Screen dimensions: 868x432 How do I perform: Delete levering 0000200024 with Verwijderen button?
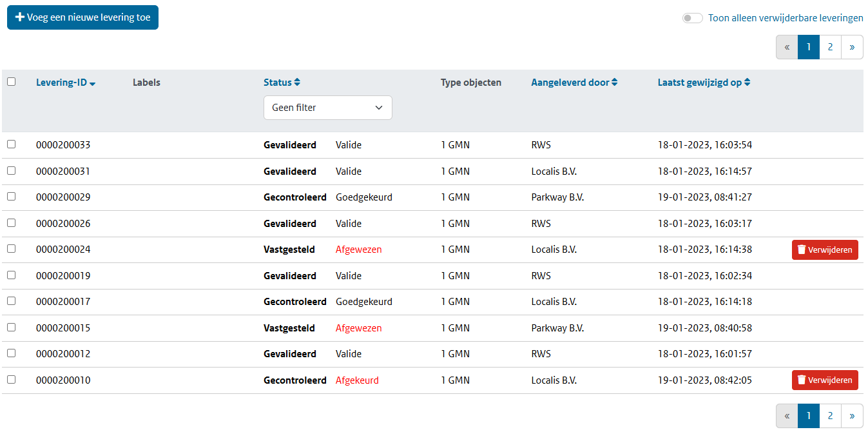824,250
